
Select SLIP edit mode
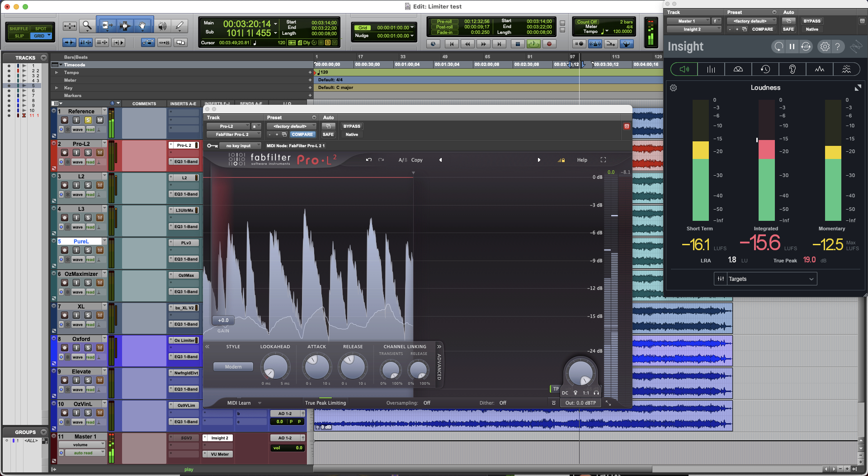19,36
